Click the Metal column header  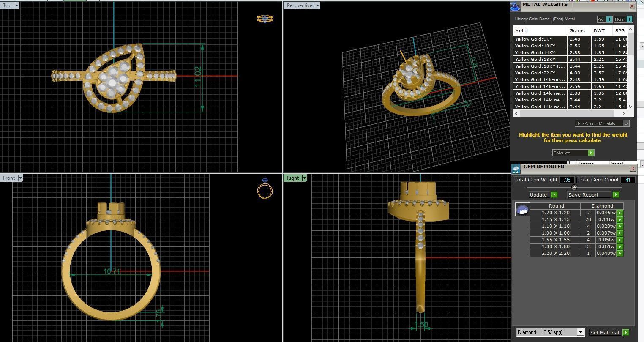click(540, 30)
